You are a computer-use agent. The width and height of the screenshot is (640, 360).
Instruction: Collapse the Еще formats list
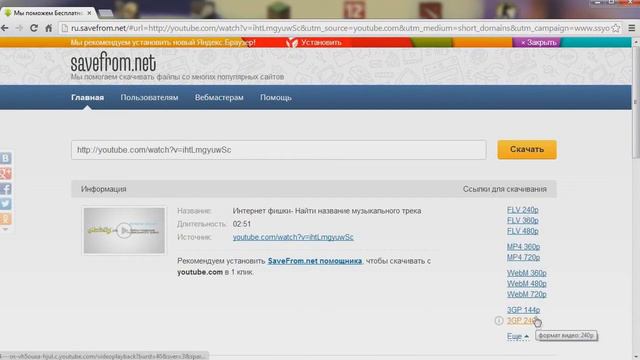pos(518,336)
